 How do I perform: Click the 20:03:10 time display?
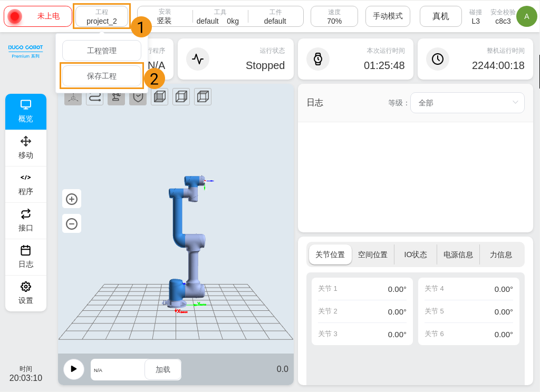26,378
